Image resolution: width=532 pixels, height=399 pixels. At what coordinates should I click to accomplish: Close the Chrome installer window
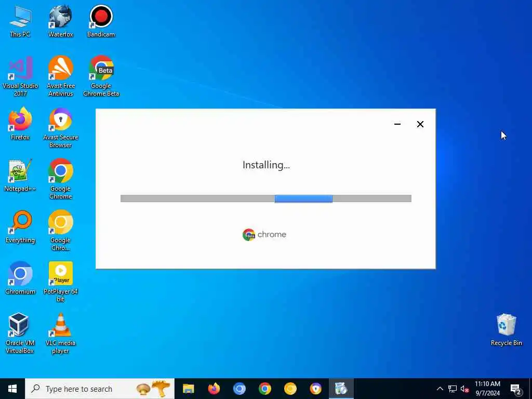click(x=420, y=124)
